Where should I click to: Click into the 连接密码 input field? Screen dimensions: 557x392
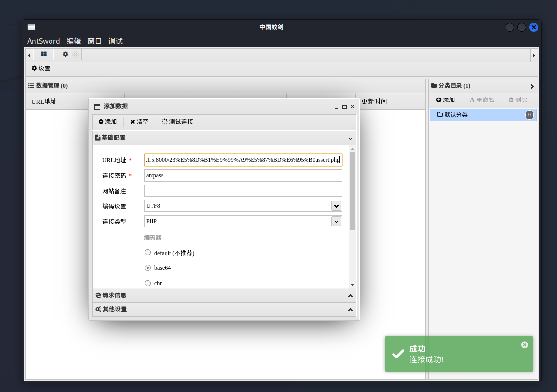pos(243,175)
